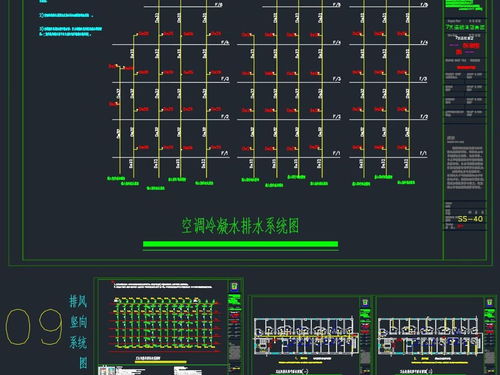
Task: Click logo icon on the last floor plan sheet
Action: point(489,303)
